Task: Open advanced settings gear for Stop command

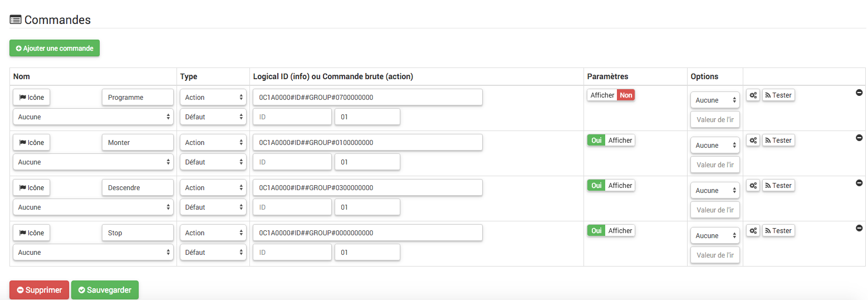Action: point(753,231)
